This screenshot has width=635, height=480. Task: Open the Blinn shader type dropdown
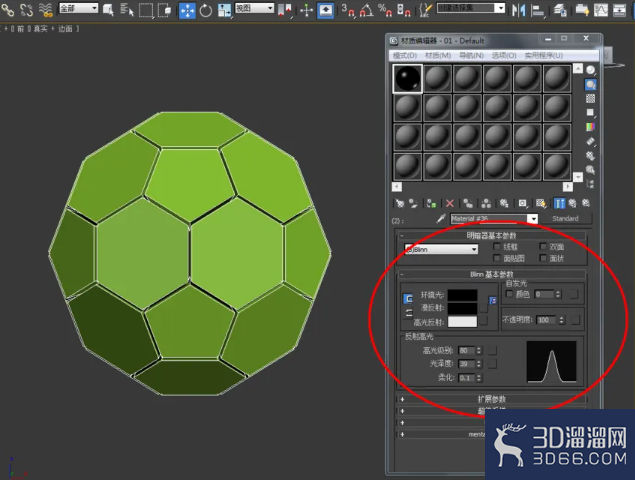(x=441, y=250)
